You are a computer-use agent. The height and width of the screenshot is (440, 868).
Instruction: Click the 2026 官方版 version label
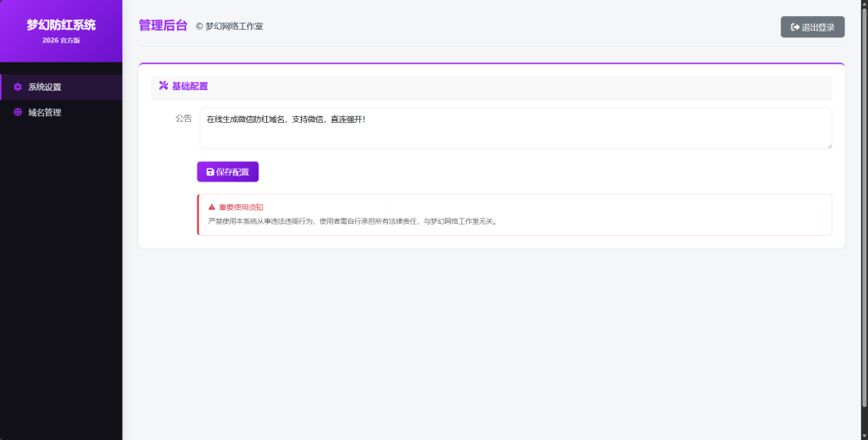click(61, 40)
